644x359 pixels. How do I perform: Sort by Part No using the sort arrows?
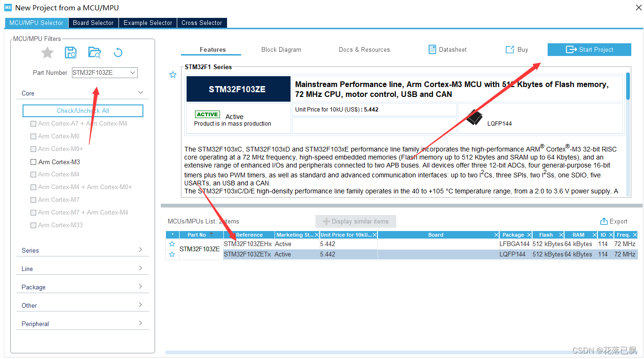211,235
